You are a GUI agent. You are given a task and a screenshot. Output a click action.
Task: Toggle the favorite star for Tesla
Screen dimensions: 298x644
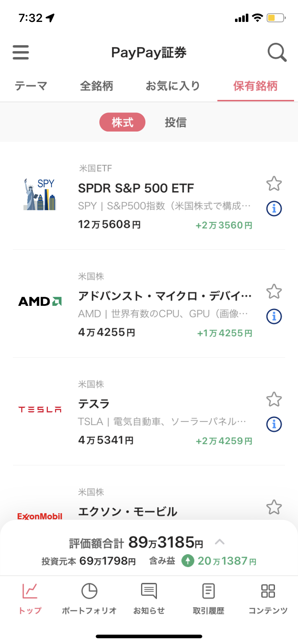pyautogui.click(x=274, y=399)
